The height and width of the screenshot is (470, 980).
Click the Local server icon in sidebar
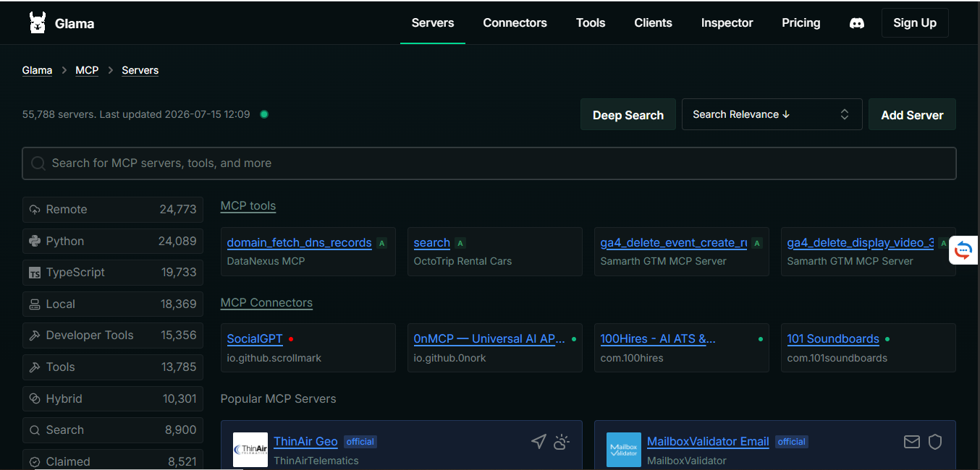tap(35, 304)
